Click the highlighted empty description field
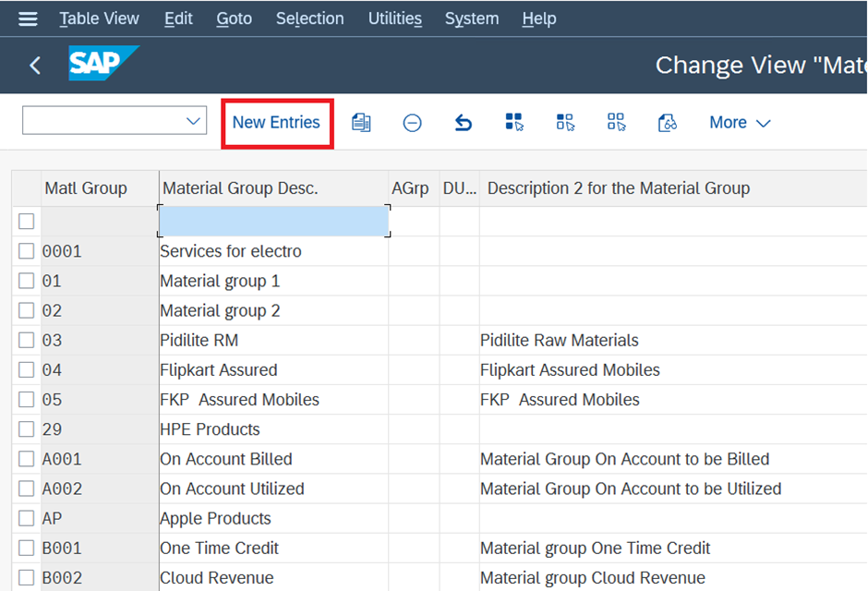Image resolution: width=868 pixels, height=591 pixels. click(x=273, y=222)
